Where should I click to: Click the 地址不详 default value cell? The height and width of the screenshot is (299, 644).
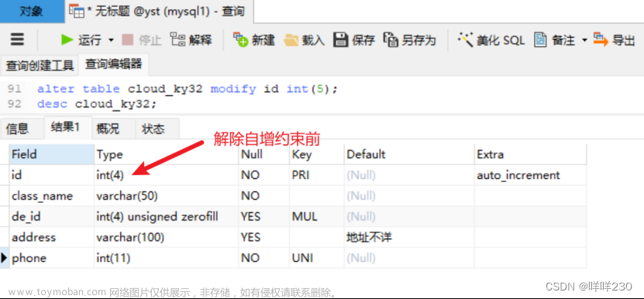point(409,237)
